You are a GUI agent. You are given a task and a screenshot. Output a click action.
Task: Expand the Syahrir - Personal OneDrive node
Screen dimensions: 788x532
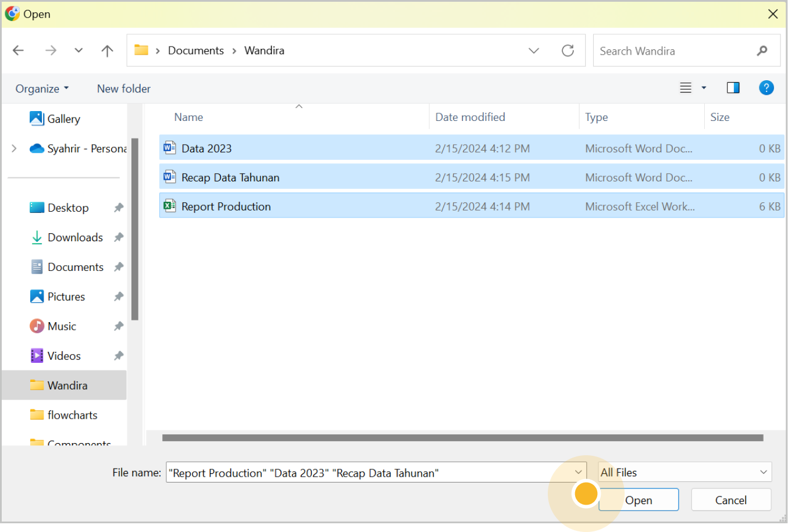14,148
